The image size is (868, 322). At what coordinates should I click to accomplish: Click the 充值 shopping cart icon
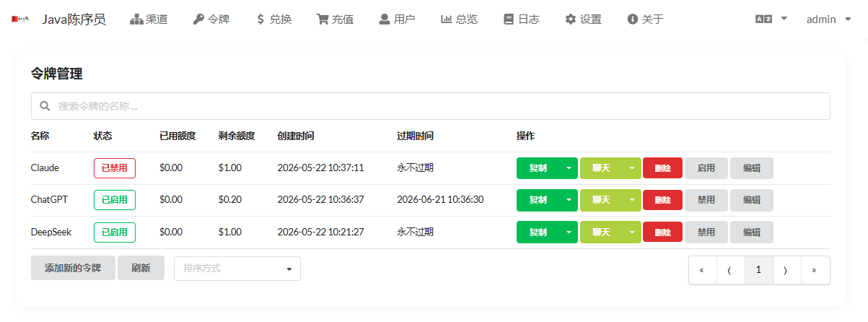[323, 19]
